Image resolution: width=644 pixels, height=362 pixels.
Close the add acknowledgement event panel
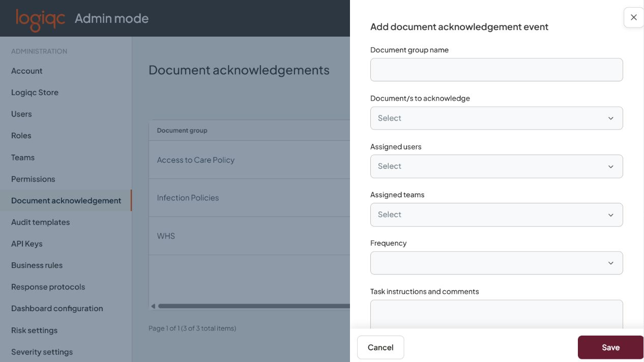click(633, 17)
